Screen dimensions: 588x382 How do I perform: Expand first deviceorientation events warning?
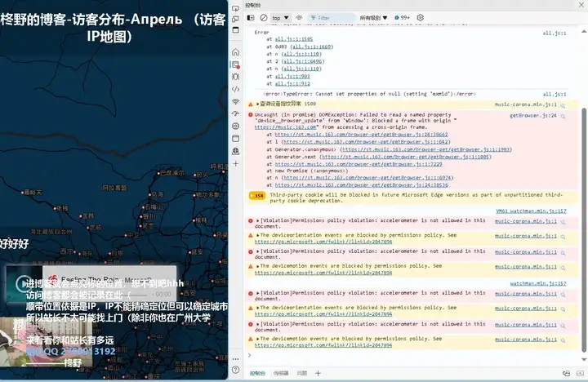point(257,235)
